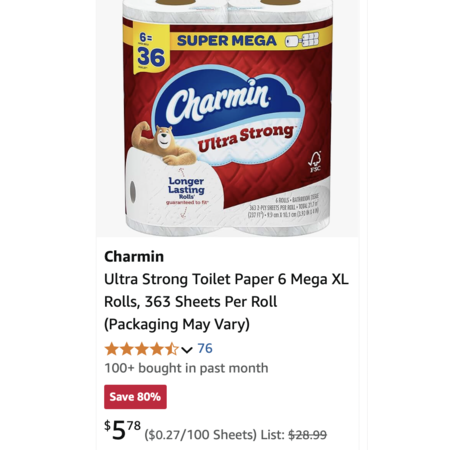Click the strikethrough $28.99 list price
450x450 pixels.
307,435
